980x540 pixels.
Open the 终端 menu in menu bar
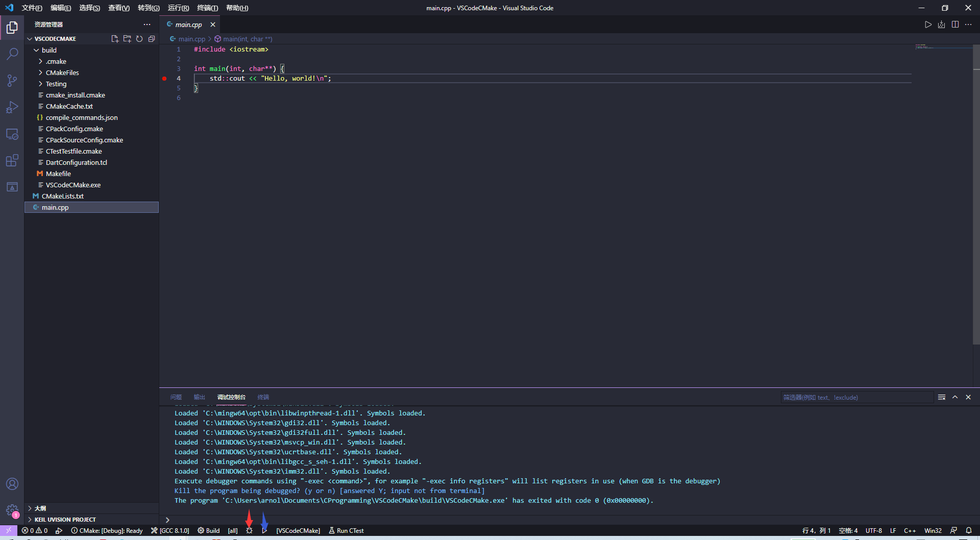click(x=207, y=8)
